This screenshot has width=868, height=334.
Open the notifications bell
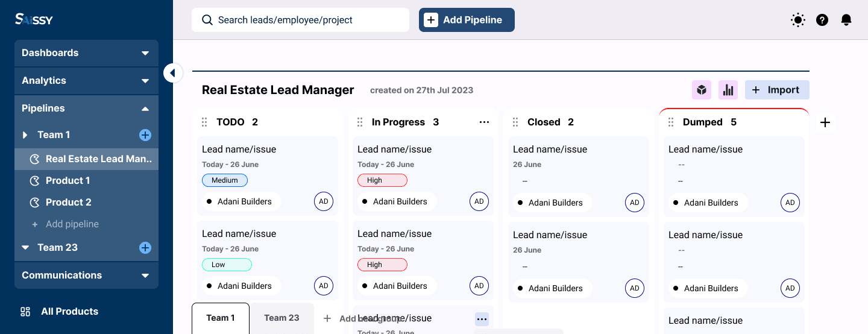[846, 20]
